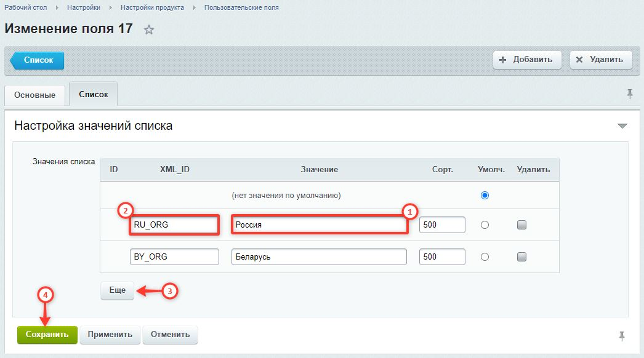
Task: Open Настройки продукта breadcrumb link
Action: click(x=152, y=7)
